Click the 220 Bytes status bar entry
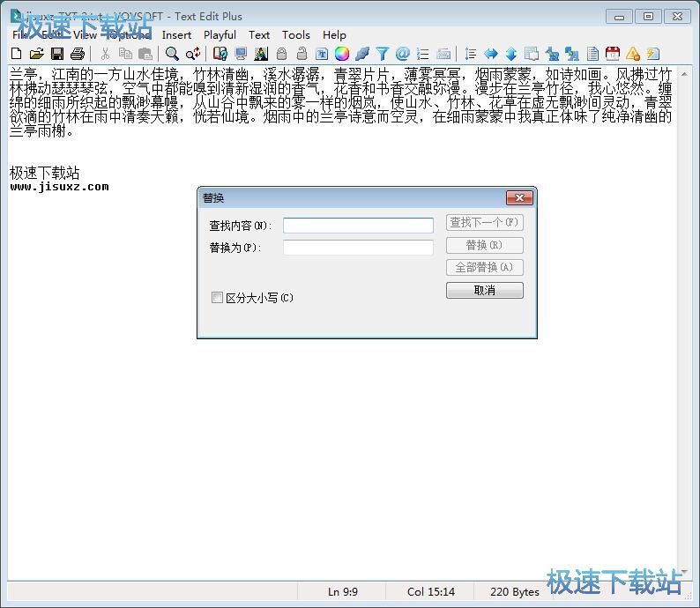Viewport: 700px width, 608px height. pos(514,591)
